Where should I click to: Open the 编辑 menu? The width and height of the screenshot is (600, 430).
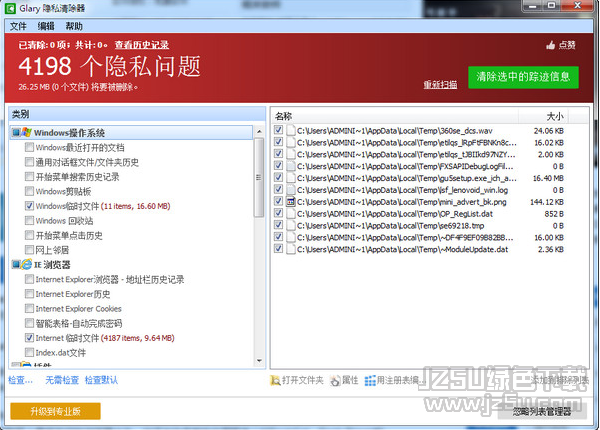tap(46, 26)
